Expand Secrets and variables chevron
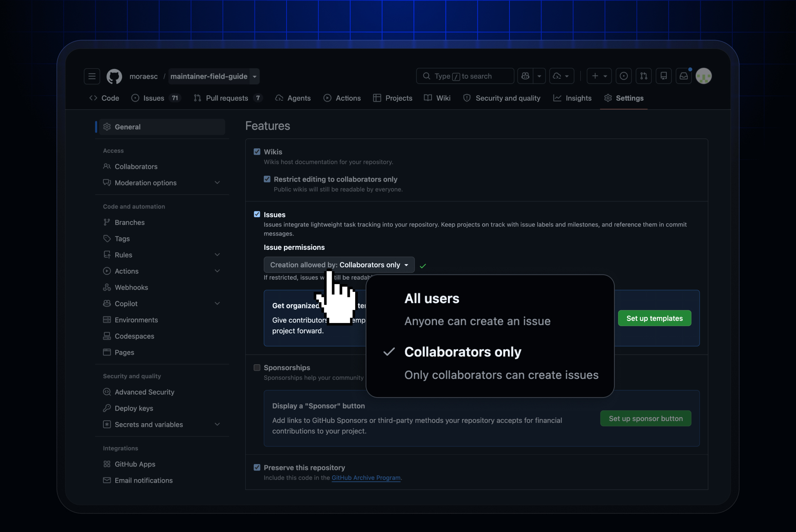The image size is (796, 532). (218, 424)
